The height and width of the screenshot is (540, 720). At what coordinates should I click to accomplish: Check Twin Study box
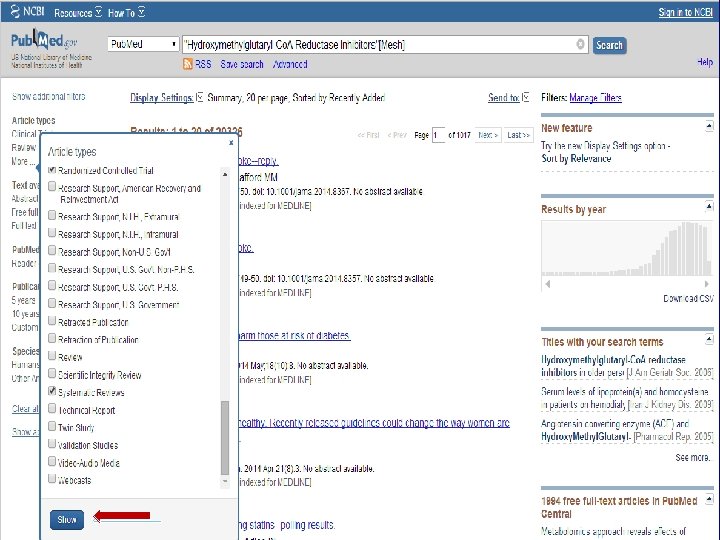[x=52, y=426]
